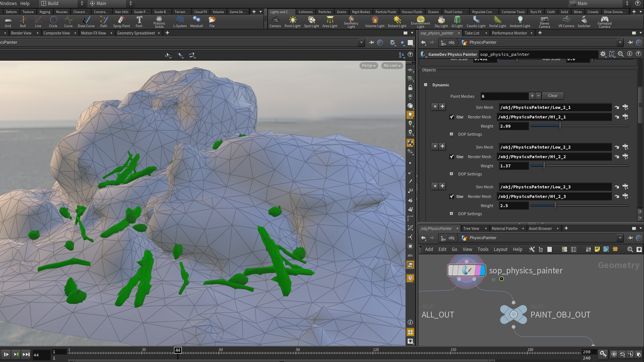Create a Metaball from the shelf
This screenshot has width=644, height=362.
(x=196, y=21)
